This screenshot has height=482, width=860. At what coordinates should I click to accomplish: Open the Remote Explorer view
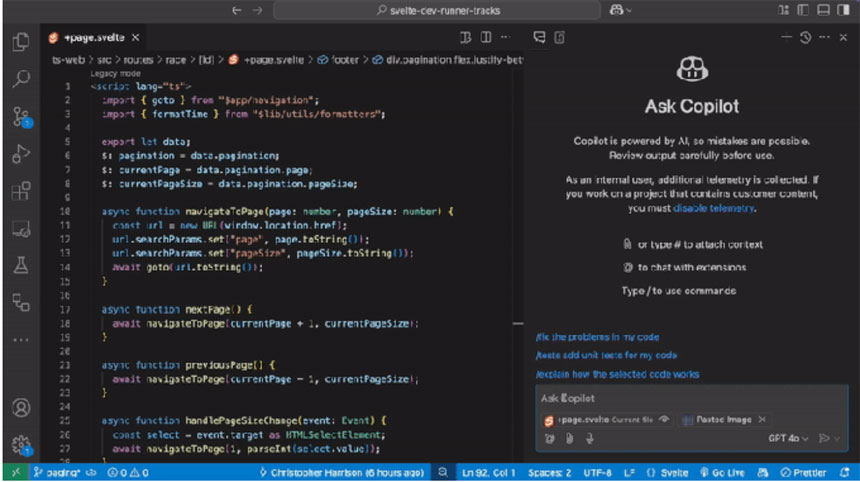(21, 228)
